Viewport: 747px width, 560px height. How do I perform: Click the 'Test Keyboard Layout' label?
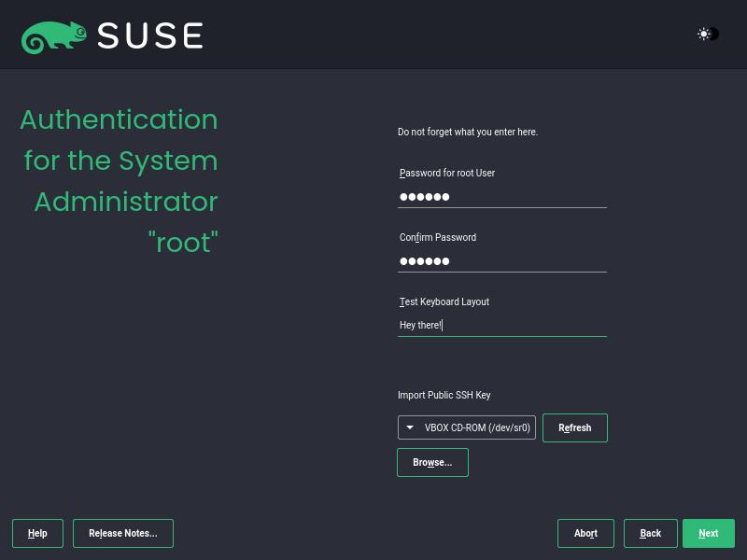coord(444,301)
